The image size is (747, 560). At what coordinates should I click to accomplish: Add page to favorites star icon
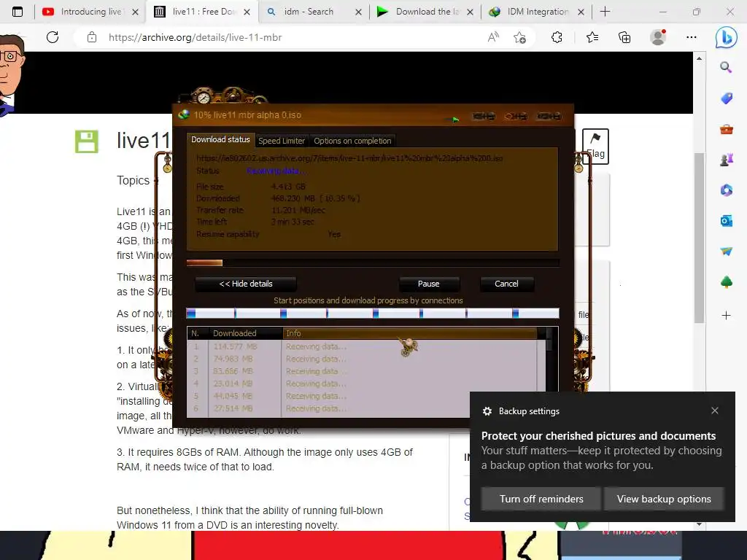click(x=519, y=37)
